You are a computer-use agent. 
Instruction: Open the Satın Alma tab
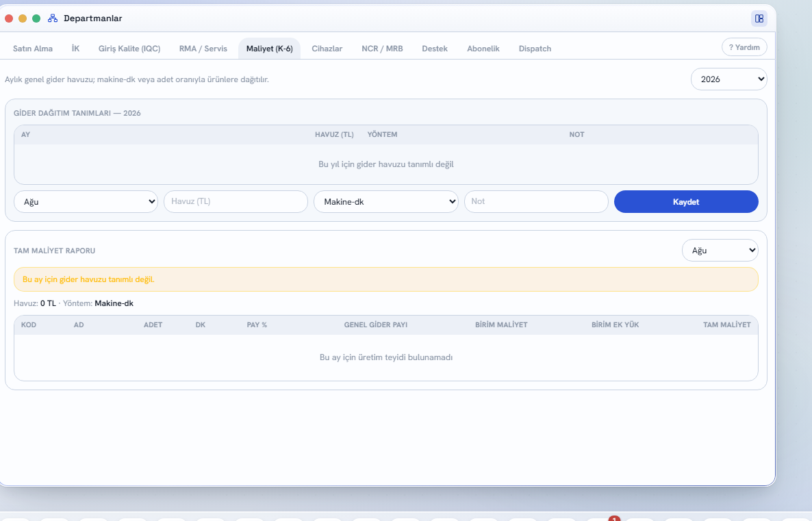pos(33,49)
